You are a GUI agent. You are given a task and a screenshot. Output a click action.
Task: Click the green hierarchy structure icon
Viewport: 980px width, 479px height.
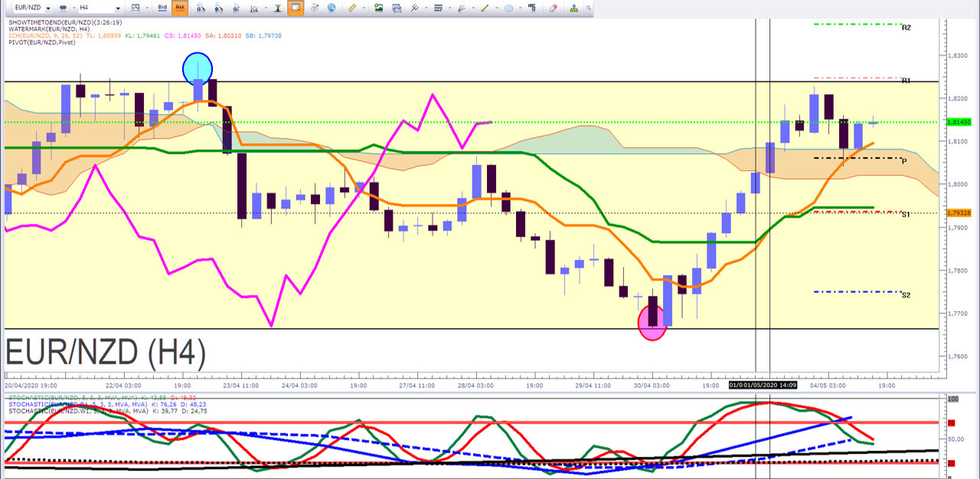click(574, 8)
